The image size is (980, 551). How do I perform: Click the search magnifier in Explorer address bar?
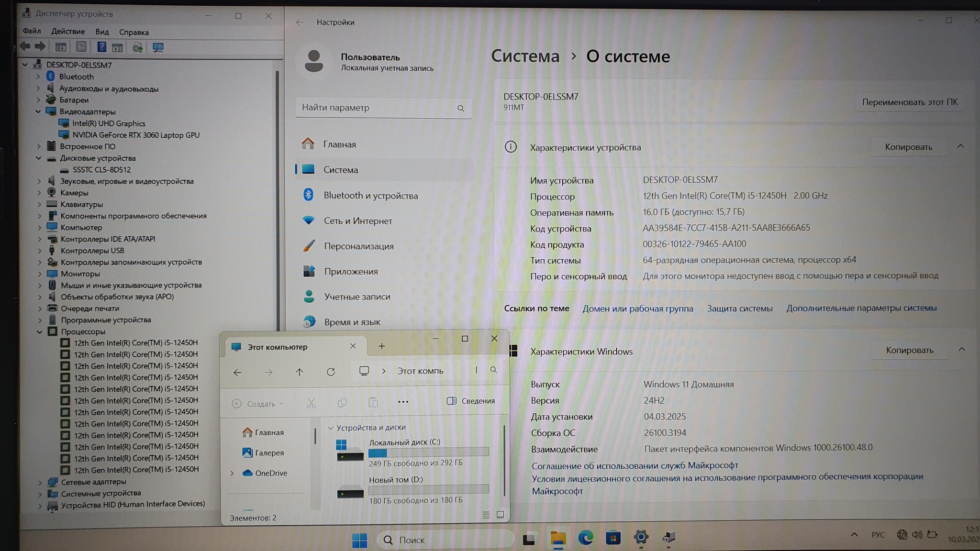coord(493,370)
